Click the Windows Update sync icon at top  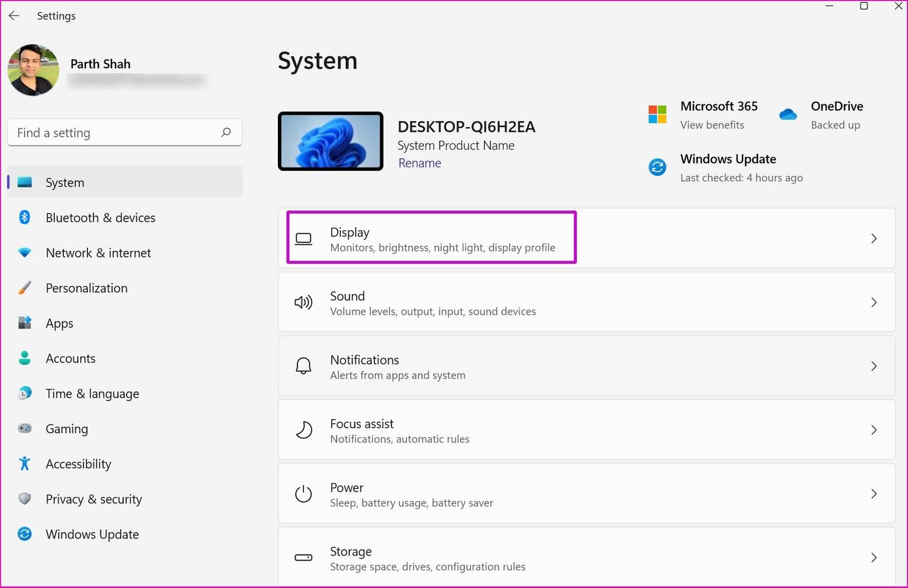pos(657,168)
